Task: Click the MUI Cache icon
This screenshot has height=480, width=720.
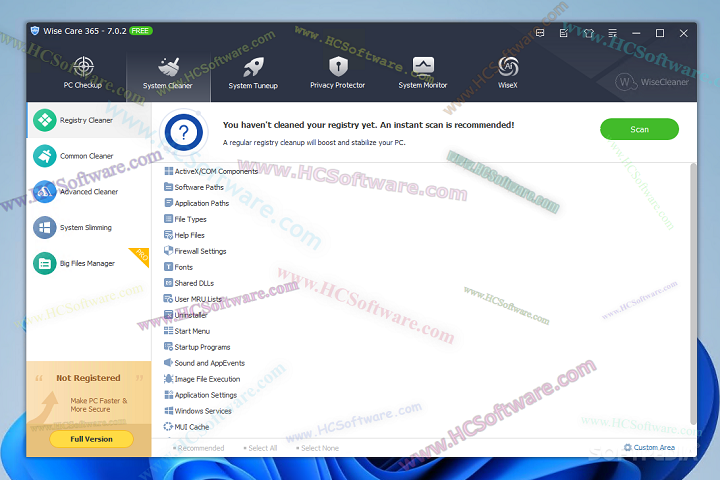Action: 169,427
